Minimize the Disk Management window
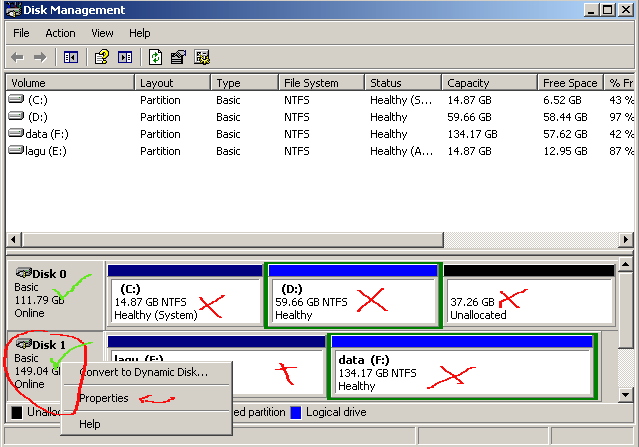Image resolution: width=639 pixels, height=447 pixels. 591,10
